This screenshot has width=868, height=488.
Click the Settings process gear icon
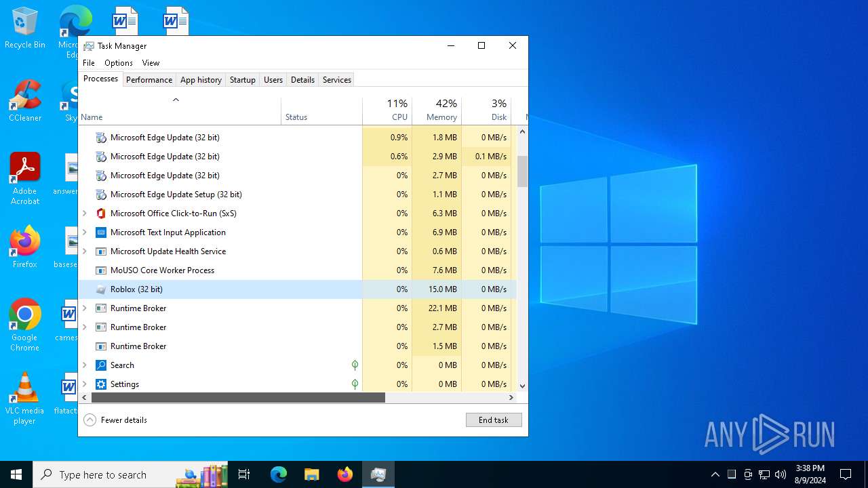(101, 384)
